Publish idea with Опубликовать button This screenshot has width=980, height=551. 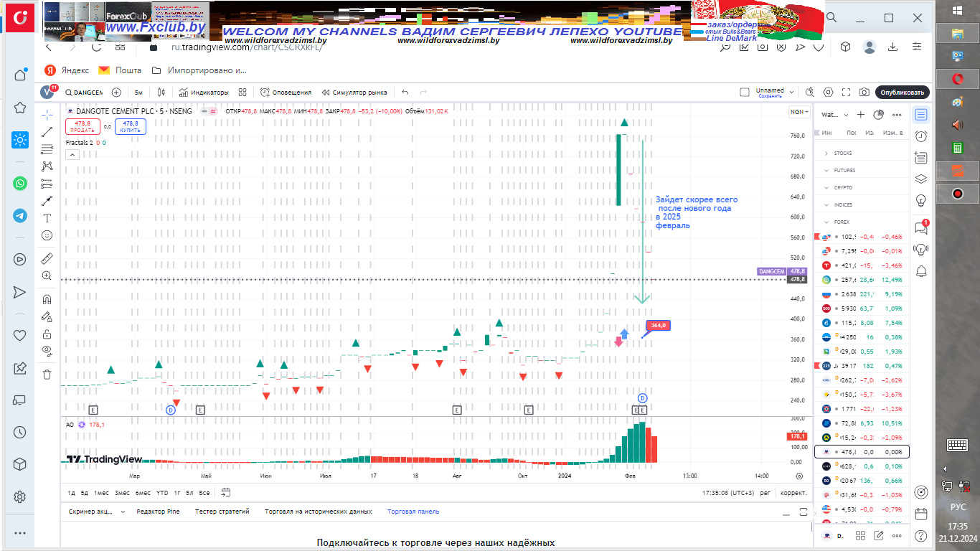tap(903, 93)
